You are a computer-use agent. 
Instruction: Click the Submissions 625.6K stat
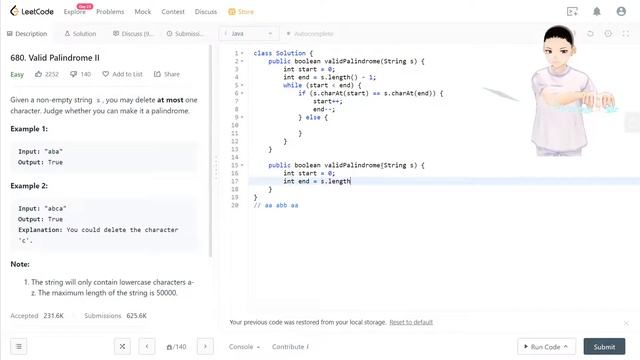coord(116,316)
